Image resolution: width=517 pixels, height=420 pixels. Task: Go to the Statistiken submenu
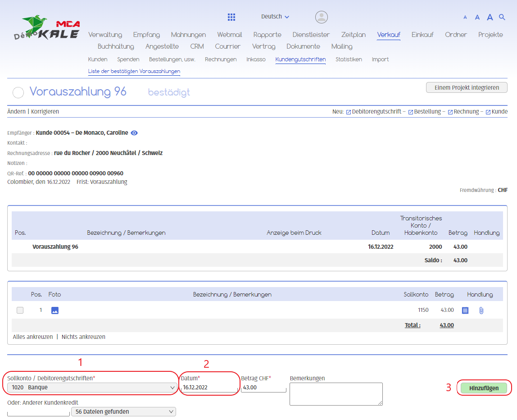pos(349,59)
